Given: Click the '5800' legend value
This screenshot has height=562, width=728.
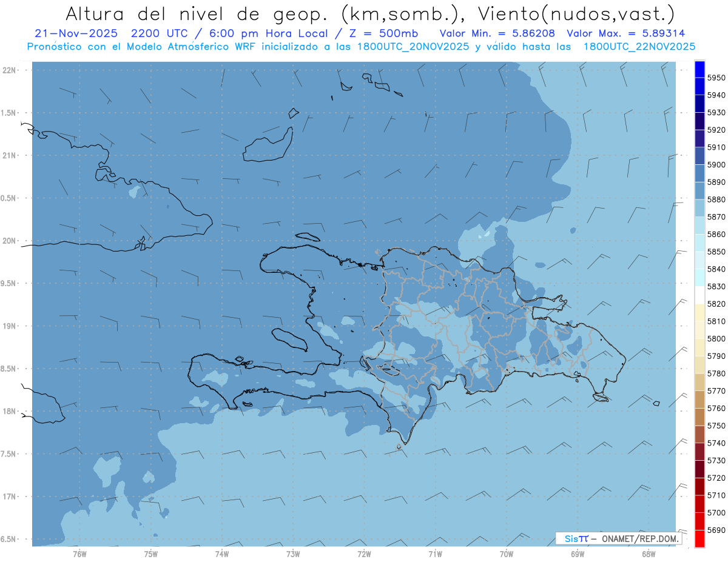Looking at the screenshot, I should [x=716, y=338].
